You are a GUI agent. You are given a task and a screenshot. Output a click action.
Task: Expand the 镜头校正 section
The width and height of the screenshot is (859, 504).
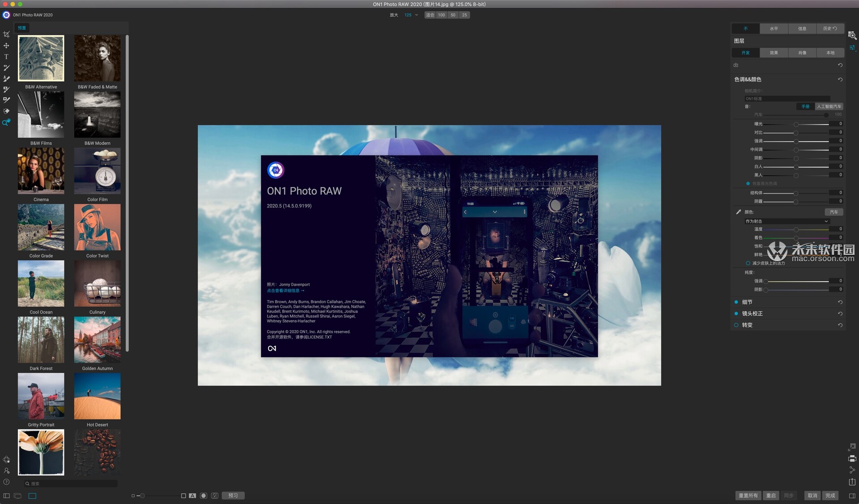752,313
